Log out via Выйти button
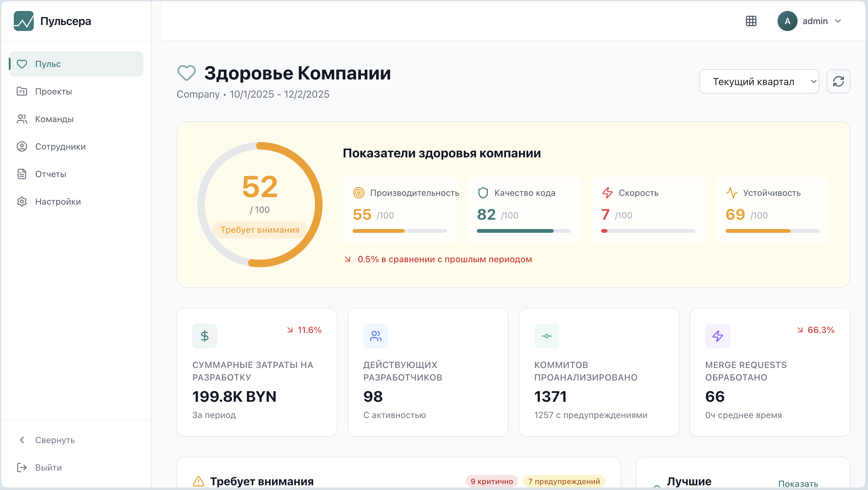868x490 pixels. pos(48,467)
